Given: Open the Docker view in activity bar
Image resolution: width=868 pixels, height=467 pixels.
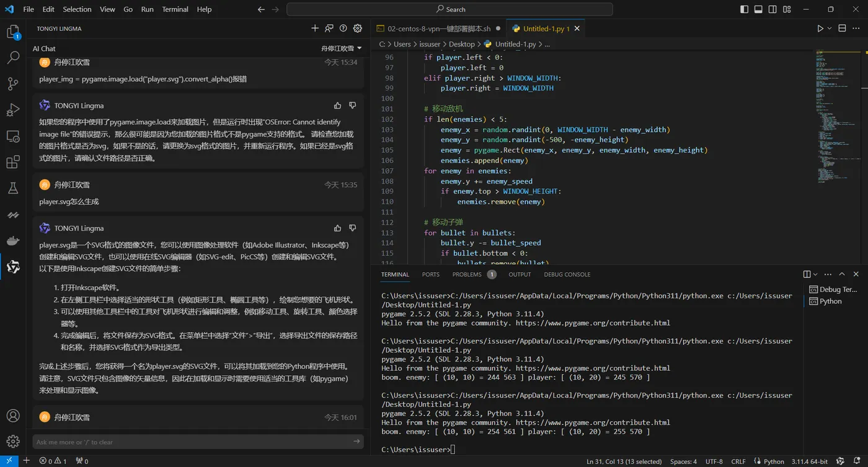Looking at the screenshot, I should tap(13, 241).
